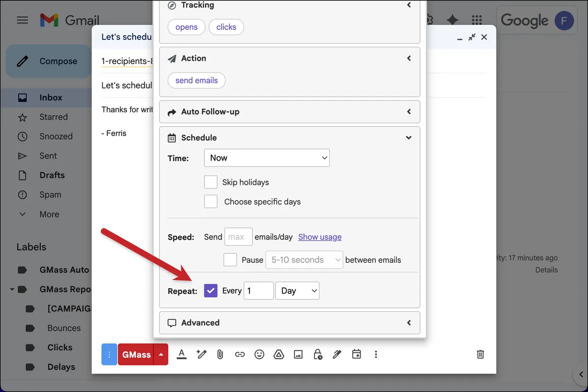Open Google account avatar F
588x392 pixels.
[564, 21]
